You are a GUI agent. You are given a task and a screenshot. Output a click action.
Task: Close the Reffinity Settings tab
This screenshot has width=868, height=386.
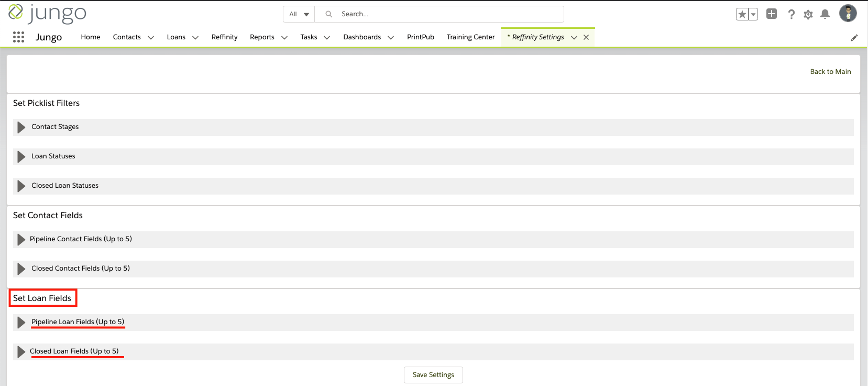[586, 37]
